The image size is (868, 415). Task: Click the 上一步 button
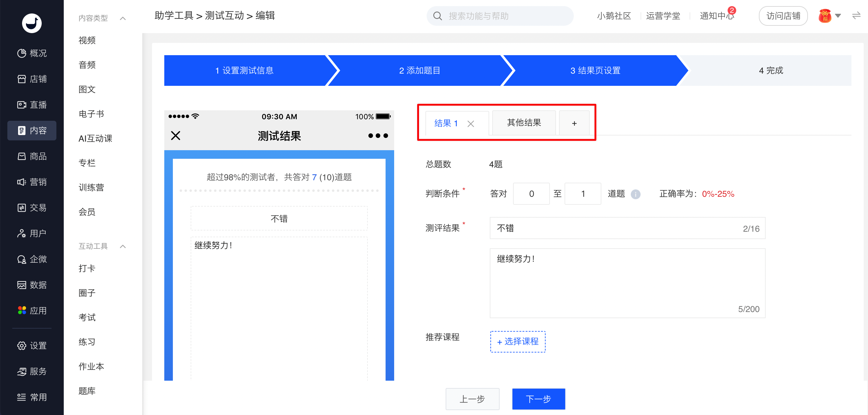(472, 399)
